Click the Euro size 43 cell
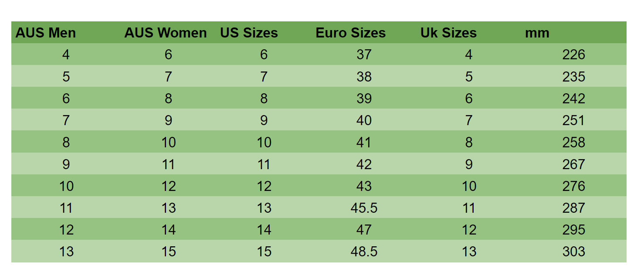644x279 pixels. (364, 186)
